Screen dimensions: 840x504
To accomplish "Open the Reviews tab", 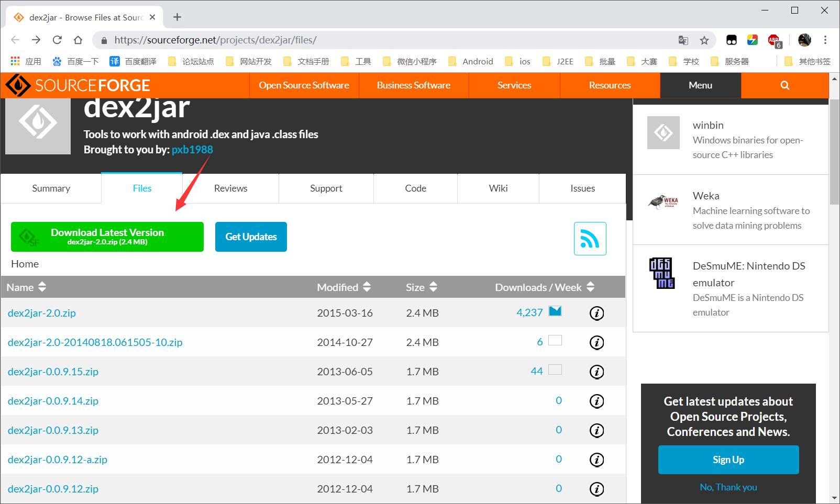I will (230, 188).
